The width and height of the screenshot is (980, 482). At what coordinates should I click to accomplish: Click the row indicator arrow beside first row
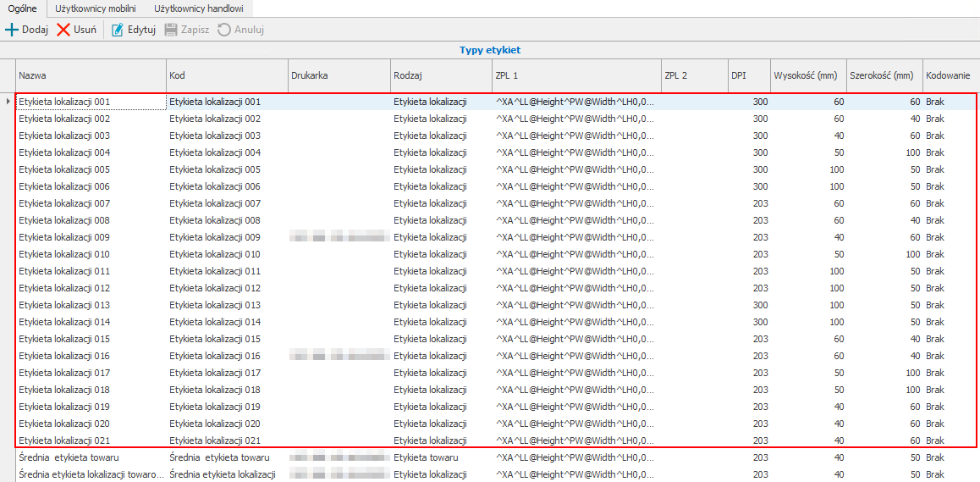(8, 102)
